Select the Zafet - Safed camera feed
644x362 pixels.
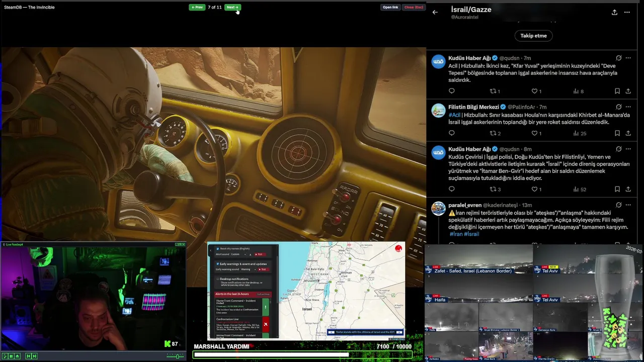pyautogui.click(x=478, y=258)
